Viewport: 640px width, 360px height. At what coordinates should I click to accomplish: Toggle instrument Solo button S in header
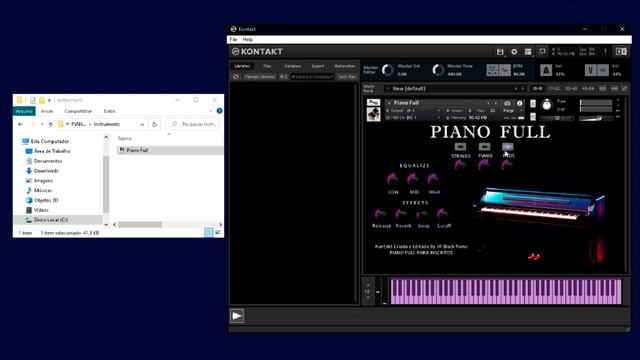(x=533, y=104)
